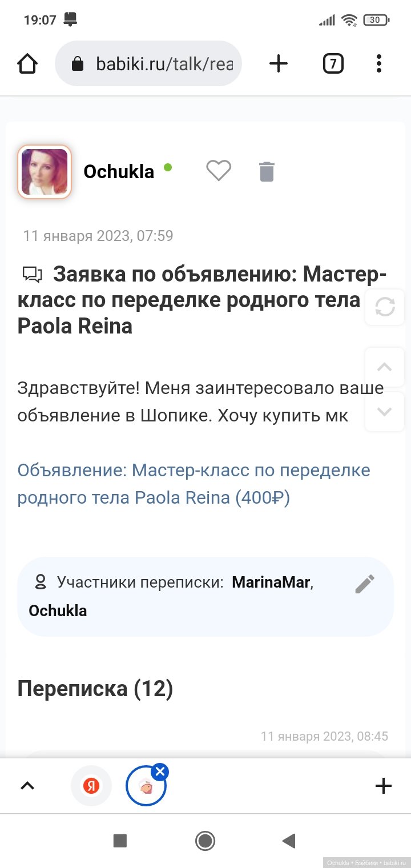The width and height of the screenshot is (411, 868).
Task: Switch to the Yandex tab
Action: point(91,786)
